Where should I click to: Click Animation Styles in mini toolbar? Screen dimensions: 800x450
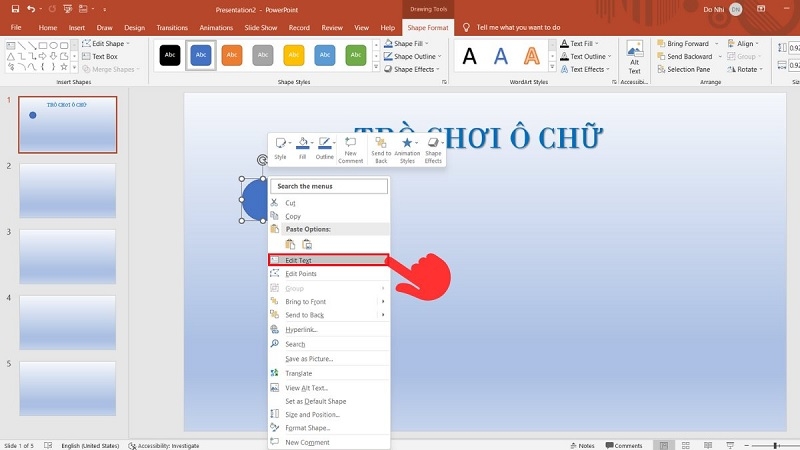coord(407,149)
